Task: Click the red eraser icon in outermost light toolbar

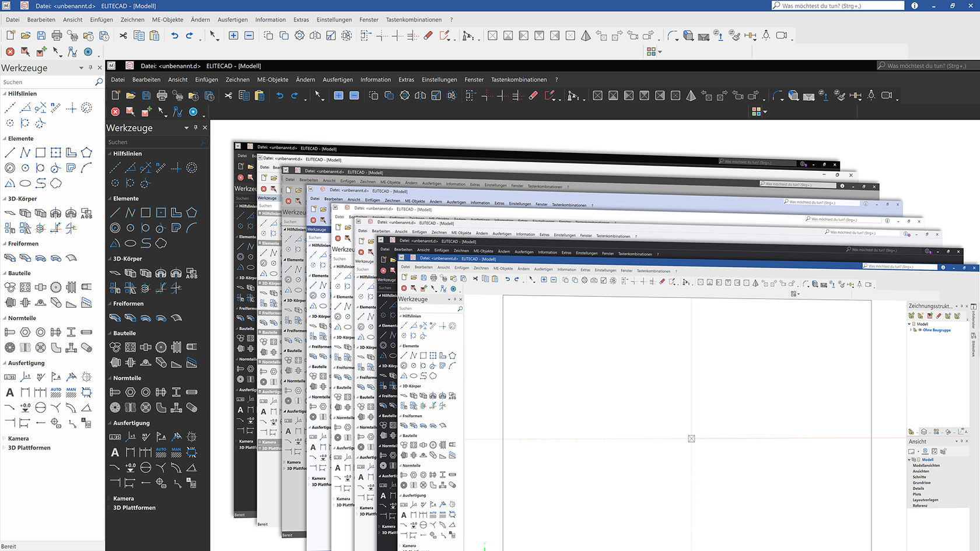Action: tap(428, 36)
